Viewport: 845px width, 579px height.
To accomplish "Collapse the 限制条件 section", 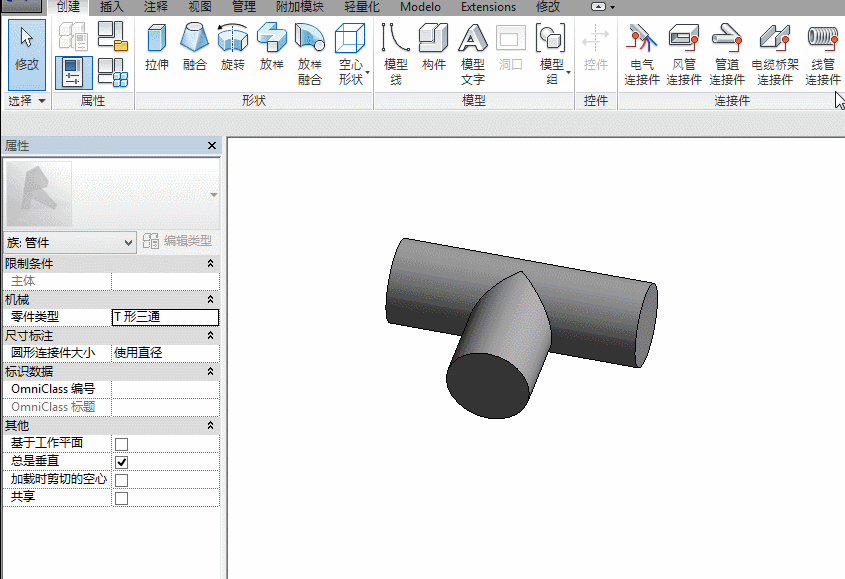I will click(210, 263).
